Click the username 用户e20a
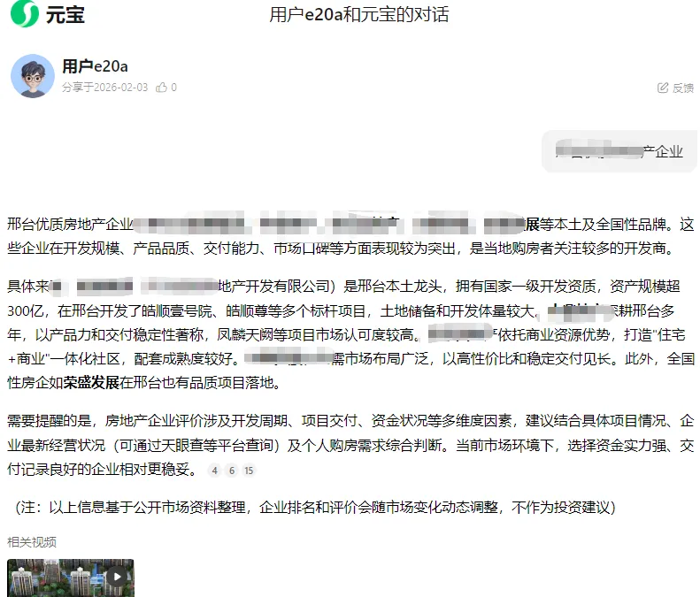The image size is (700, 597). [x=95, y=66]
